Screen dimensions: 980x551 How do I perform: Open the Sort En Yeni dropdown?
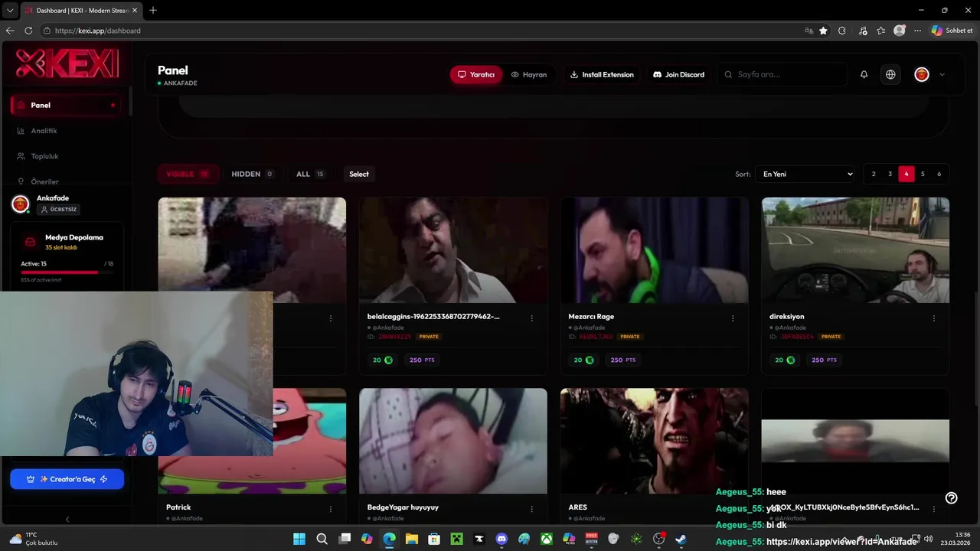tap(805, 174)
